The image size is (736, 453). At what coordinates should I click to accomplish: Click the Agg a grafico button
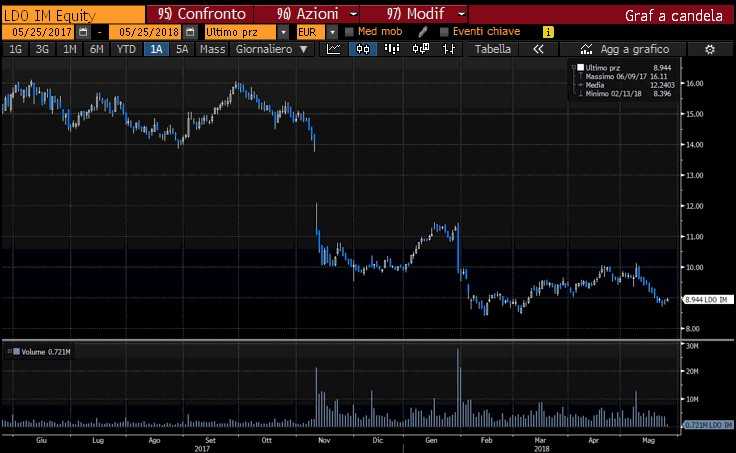tap(623, 49)
